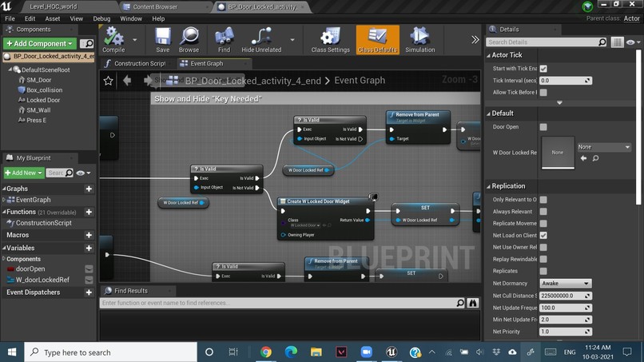
Task: Click Add Component button
Action: (x=39, y=44)
